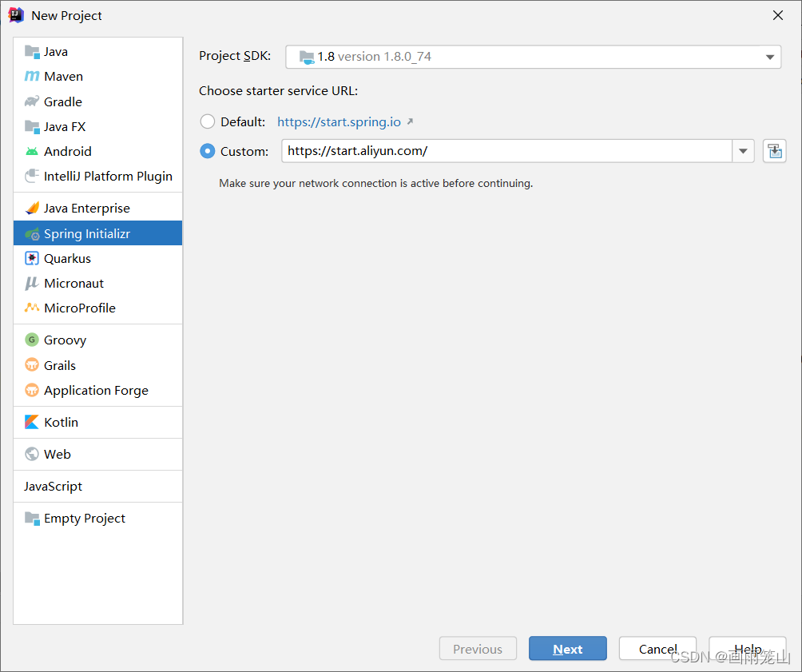Click the Java folder icon in project list
This screenshot has height=672, width=802.
coord(32,52)
